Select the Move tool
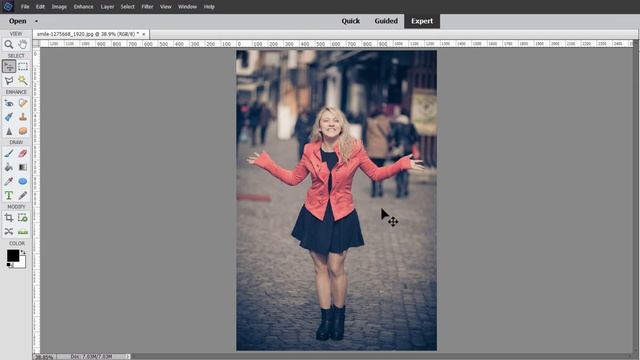 pos(9,66)
